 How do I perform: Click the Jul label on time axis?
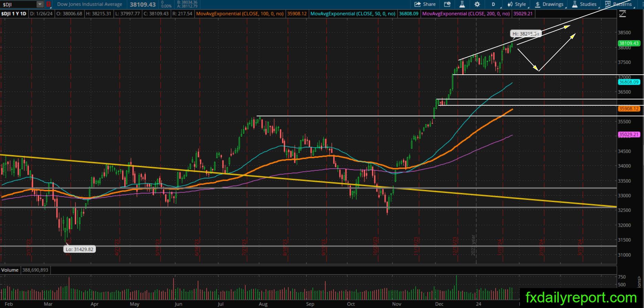221,304
